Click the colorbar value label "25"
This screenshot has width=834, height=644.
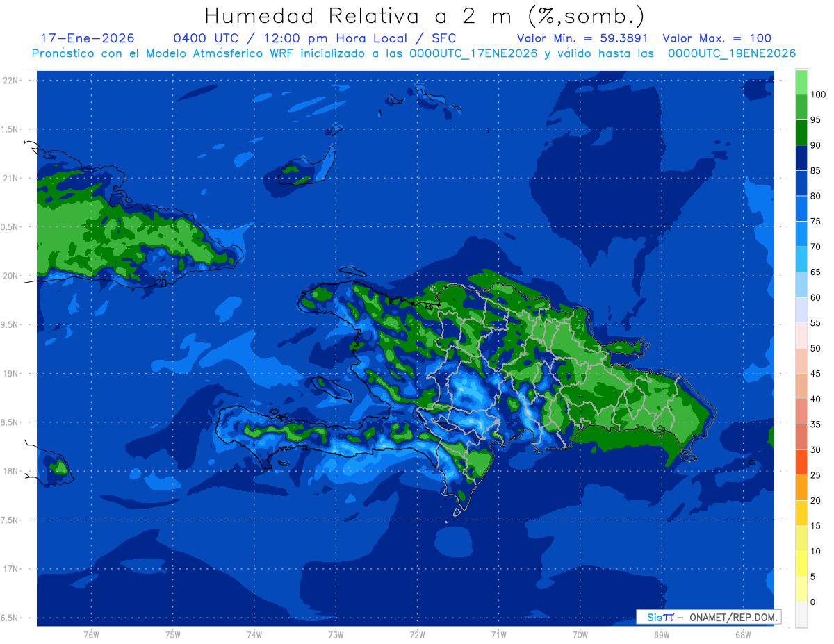click(x=815, y=475)
